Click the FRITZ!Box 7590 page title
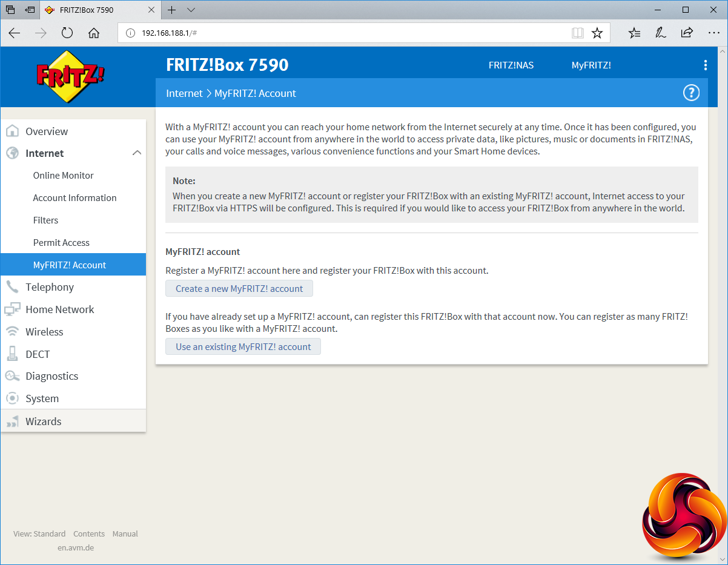 pos(227,65)
